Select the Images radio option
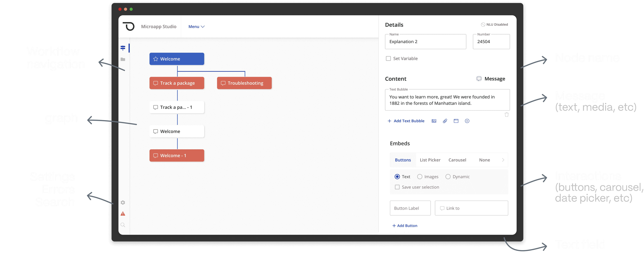The image size is (644, 255). 420,177
